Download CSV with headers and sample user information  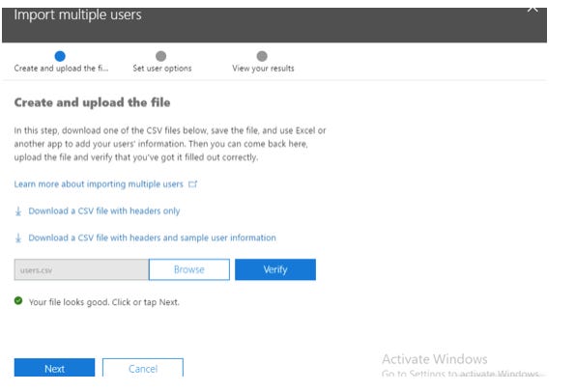(x=152, y=238)
